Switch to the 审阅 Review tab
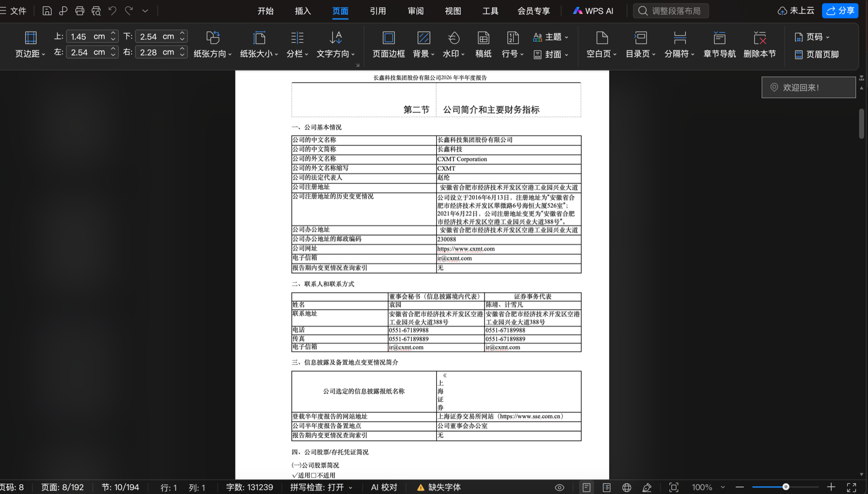 [x=416, y=11]
